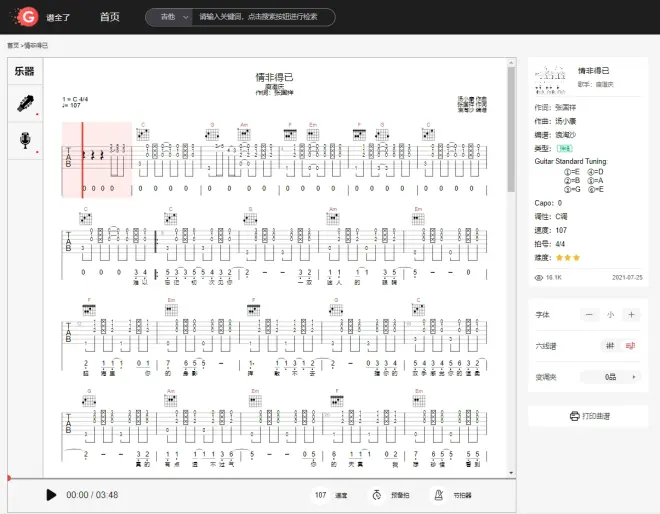Select the guitar instrument icon
The width and height of the screenshot is (660, 514).
tap(24, 103)
